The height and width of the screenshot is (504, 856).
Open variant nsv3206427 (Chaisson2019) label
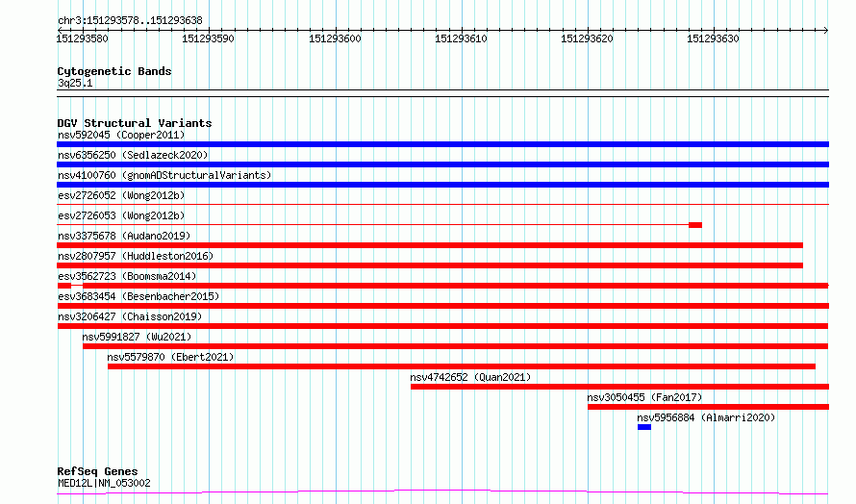130,316
